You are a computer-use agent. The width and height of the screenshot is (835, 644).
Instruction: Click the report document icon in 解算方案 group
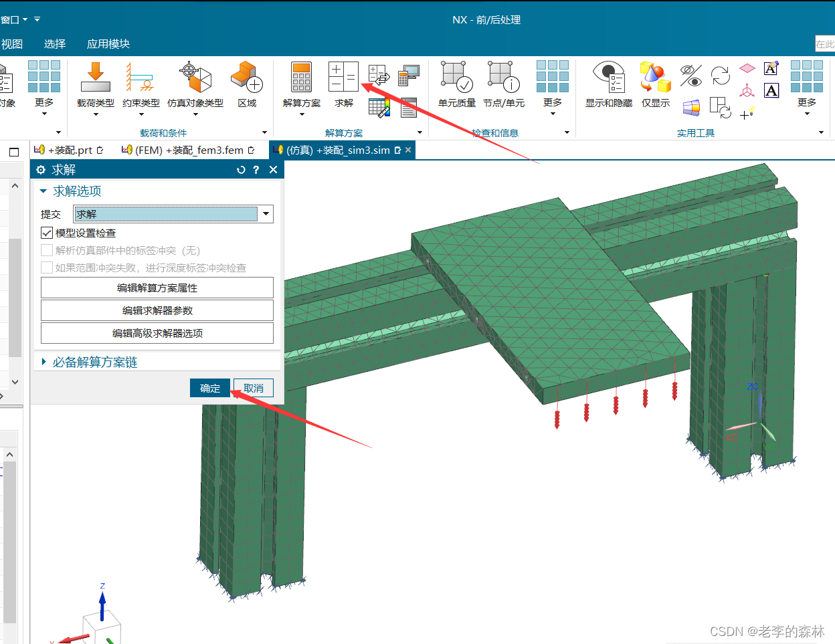click(409, 108)
